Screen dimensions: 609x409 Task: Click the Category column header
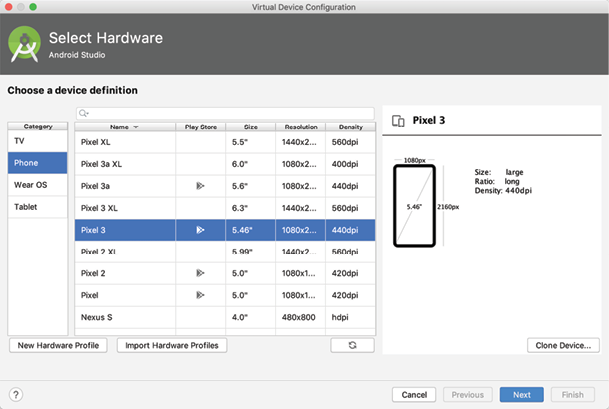click(38, 126)
